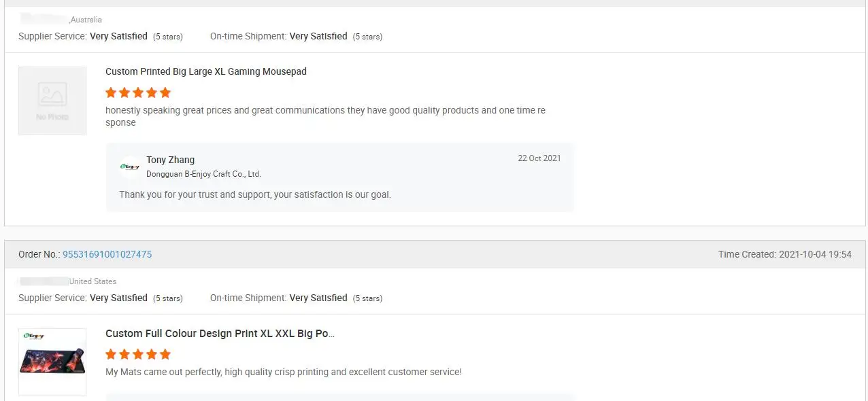Viewport: 868px width, 401px height.
Task: Click the Time Created 2021-10-04 timestamp
Action: pyautogui.click(x=784, y=254)
